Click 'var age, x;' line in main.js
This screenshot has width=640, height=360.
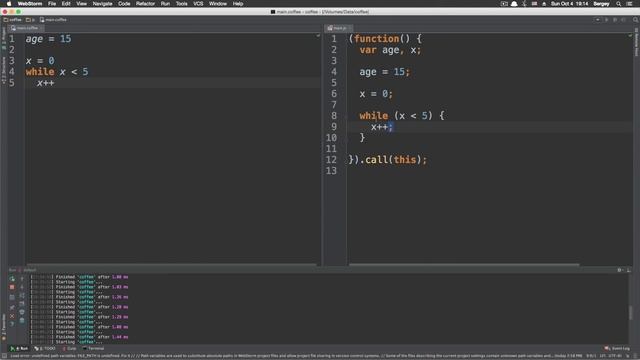[390, 50]
